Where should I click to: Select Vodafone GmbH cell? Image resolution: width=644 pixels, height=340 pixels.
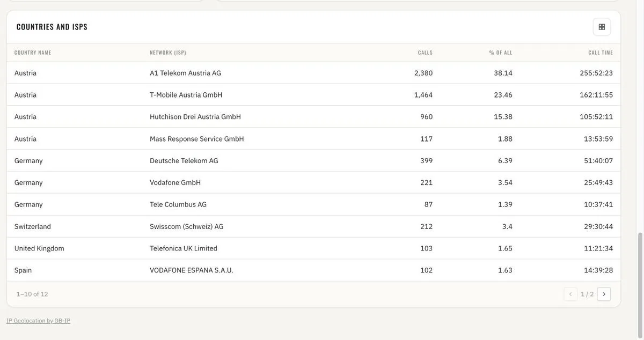tap(175, 183)
